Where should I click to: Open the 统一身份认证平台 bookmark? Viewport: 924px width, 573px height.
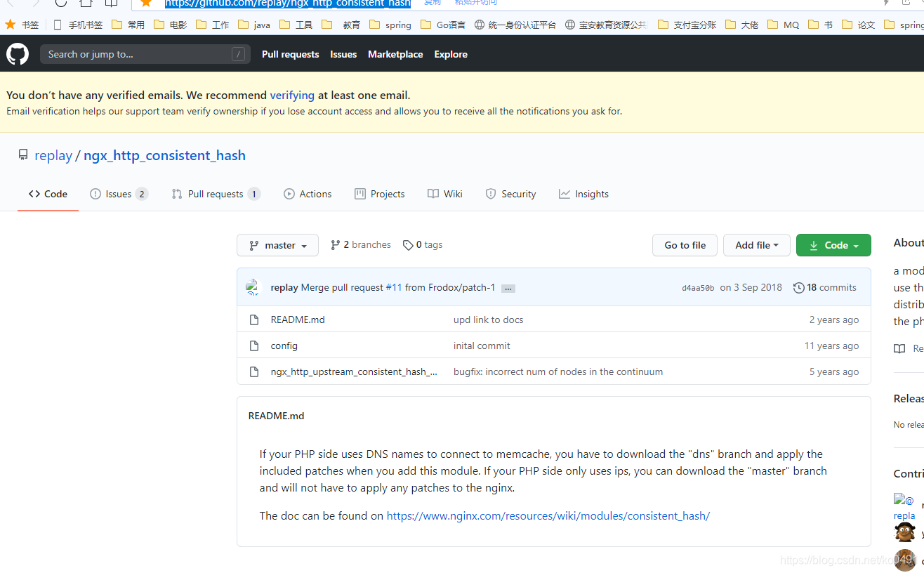[x=515, y=25]
